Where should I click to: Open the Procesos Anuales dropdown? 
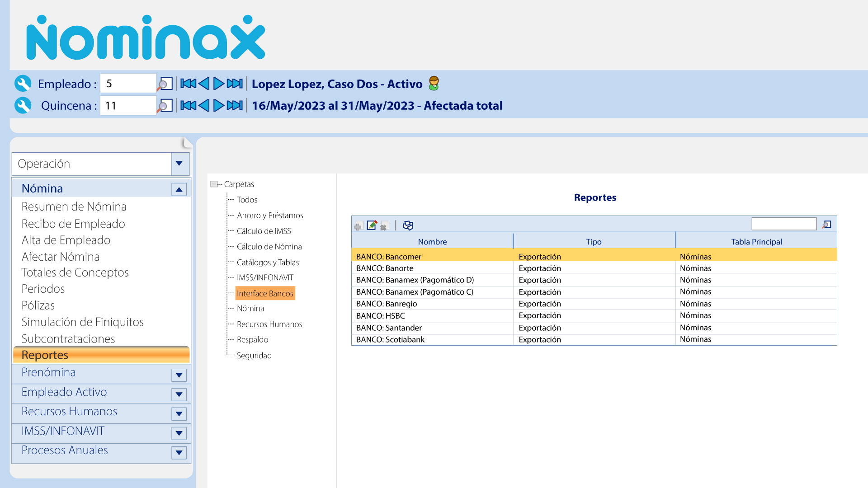pos(179,453)
